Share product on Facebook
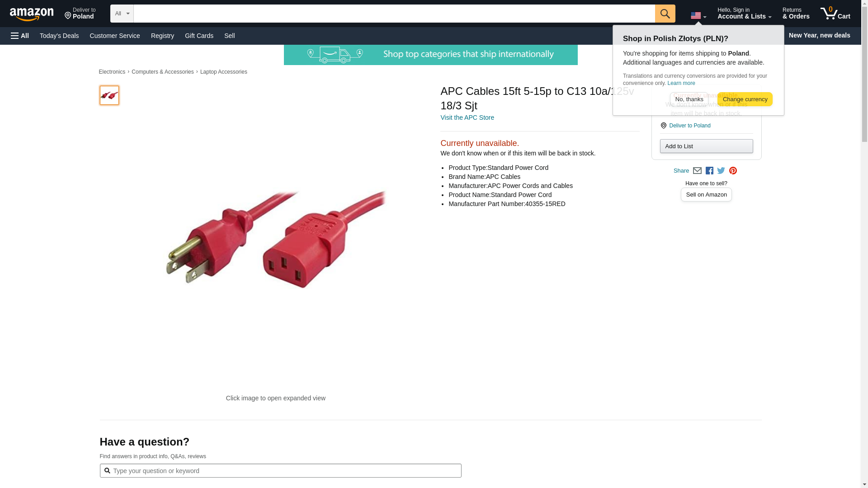The height and width of the screenshot is (488, 868). pyautogui.click(x=709, y=171)
